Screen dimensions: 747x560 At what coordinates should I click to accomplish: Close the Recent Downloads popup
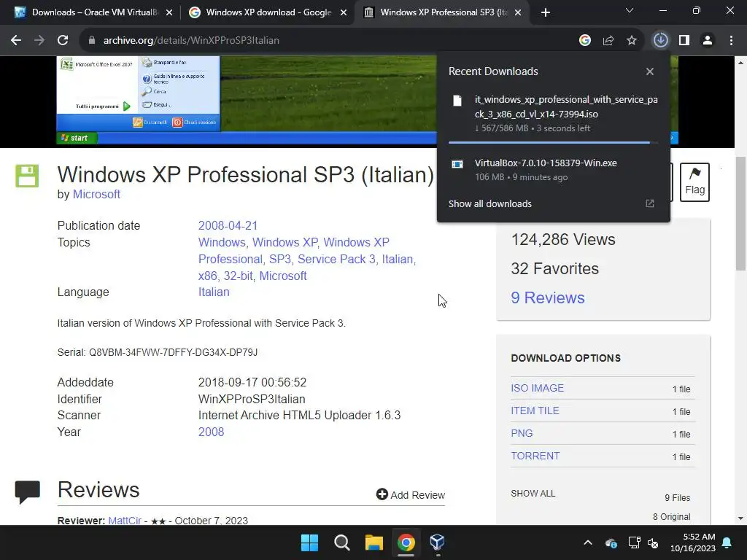pos(650,71)
